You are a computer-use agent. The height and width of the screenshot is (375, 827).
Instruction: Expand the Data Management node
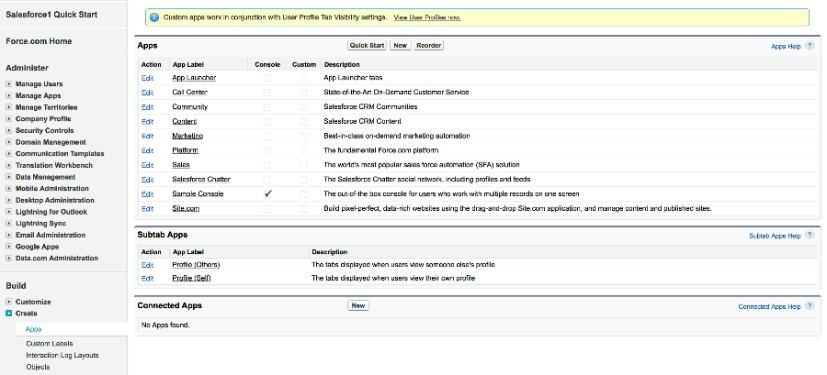coord(8,177)
